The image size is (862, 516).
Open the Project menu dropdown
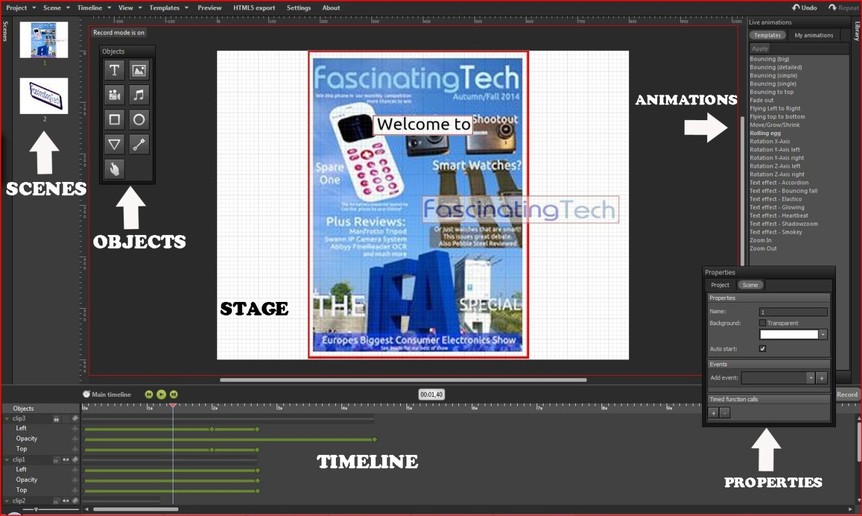click(21, 8)
